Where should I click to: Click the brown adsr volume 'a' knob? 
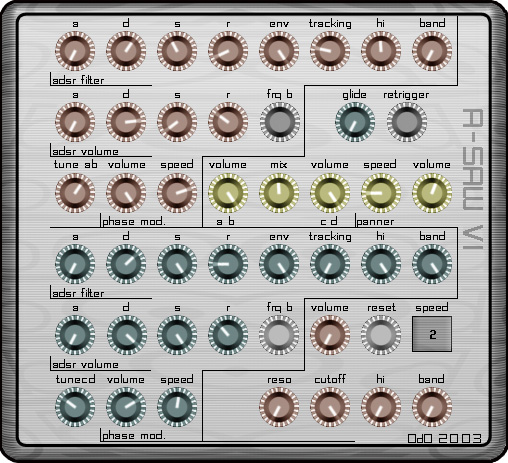coord(75,122)
